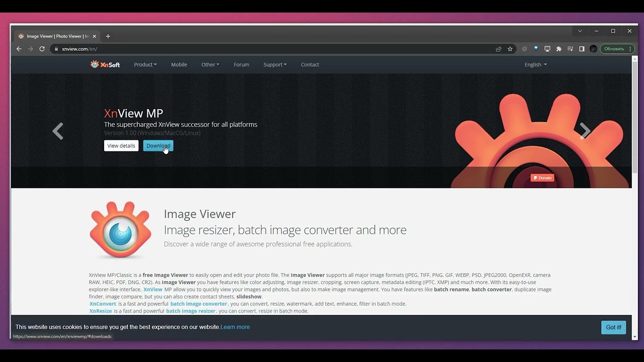The height and width of the screenshot is (362, 644).
Task: Open the Forum navigation link
Action: [x=242, y=64]
